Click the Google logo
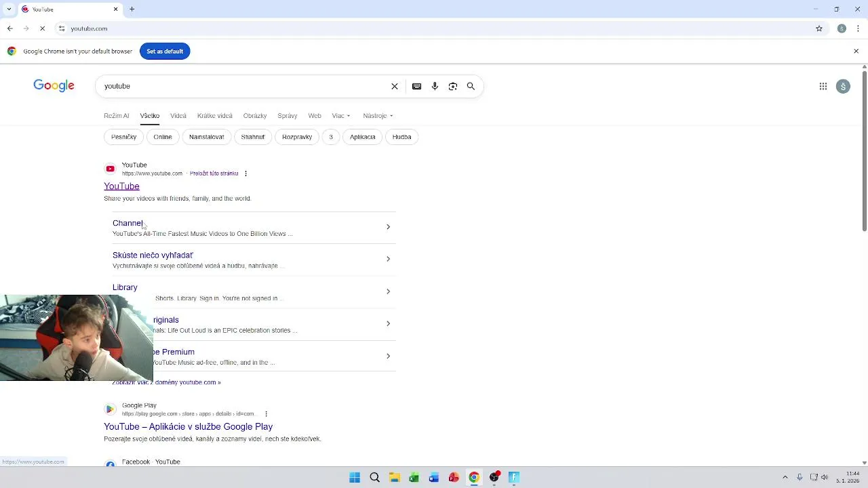 click(54, 85)
